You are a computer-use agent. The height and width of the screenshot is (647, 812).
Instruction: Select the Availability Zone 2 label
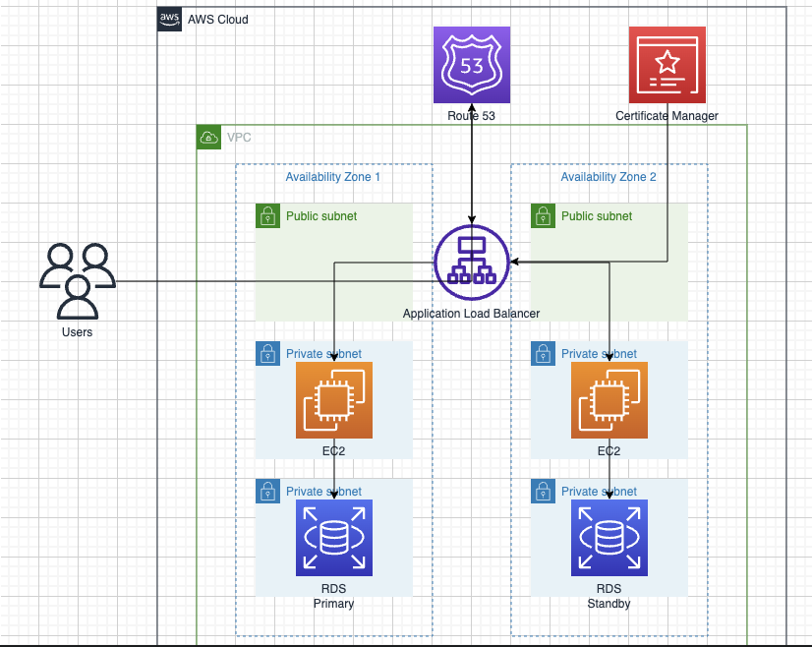click(x=609, y=177)
